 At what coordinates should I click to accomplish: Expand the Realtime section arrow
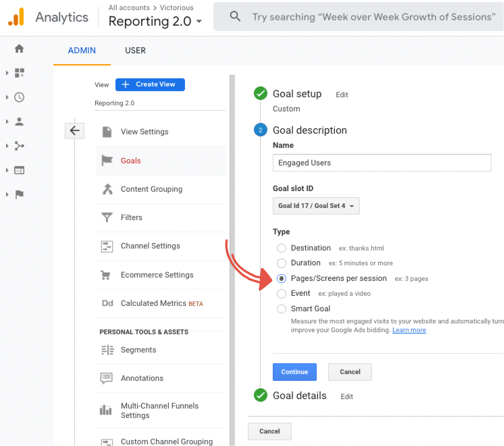click(7, 97)
